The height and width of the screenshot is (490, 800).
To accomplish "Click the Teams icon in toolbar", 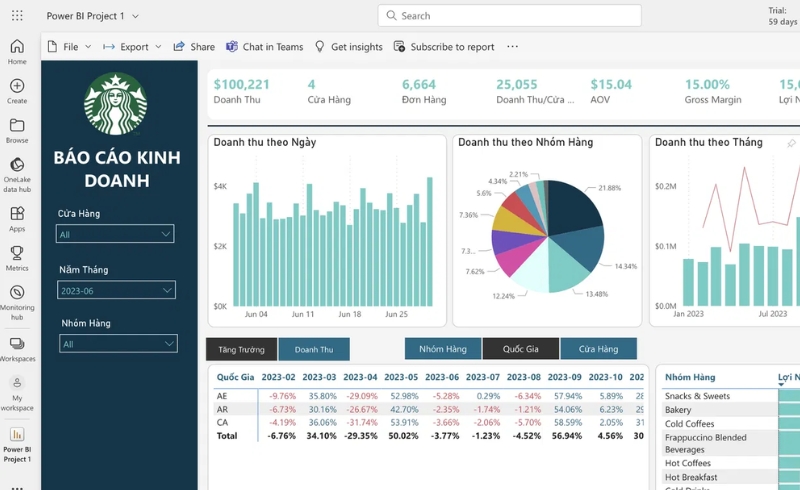I will click(x=232, y=46).
